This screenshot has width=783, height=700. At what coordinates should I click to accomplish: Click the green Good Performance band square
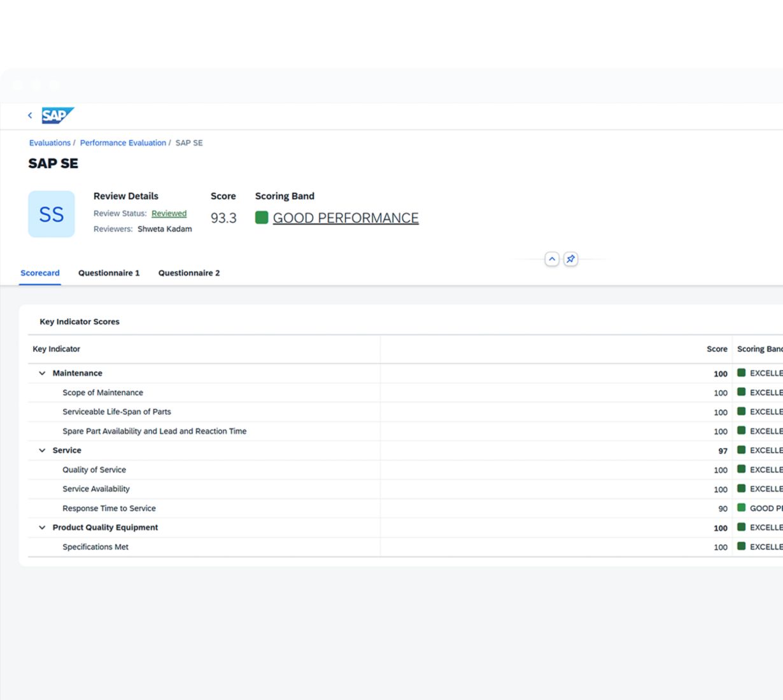(262, 218)
